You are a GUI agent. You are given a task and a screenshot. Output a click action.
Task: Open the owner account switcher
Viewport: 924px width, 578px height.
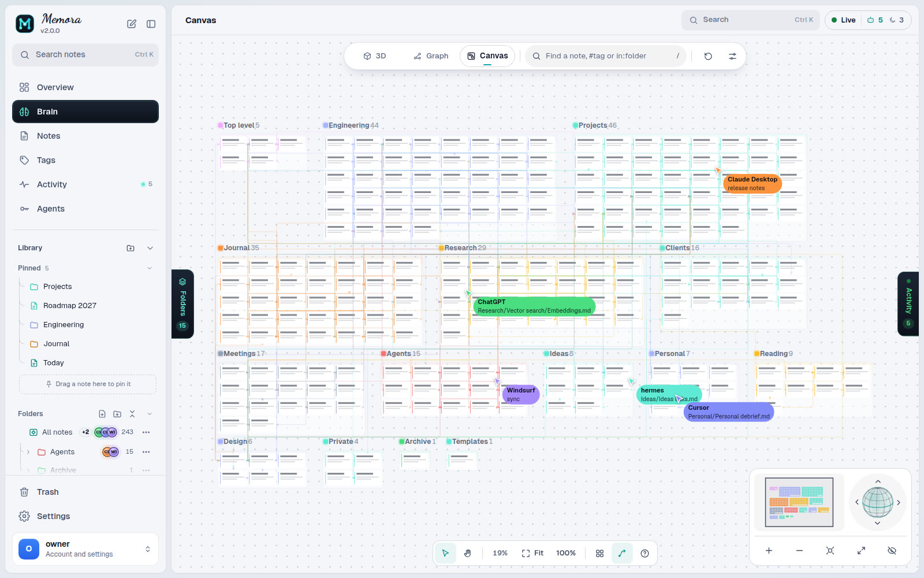coord(85,549)
